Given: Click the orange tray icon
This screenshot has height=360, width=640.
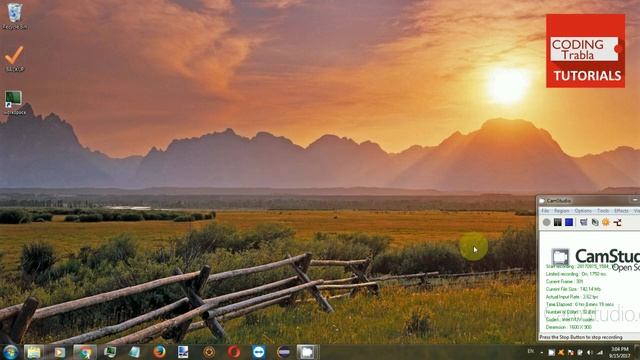Looking at the screenshot, I should click(561, 352).
